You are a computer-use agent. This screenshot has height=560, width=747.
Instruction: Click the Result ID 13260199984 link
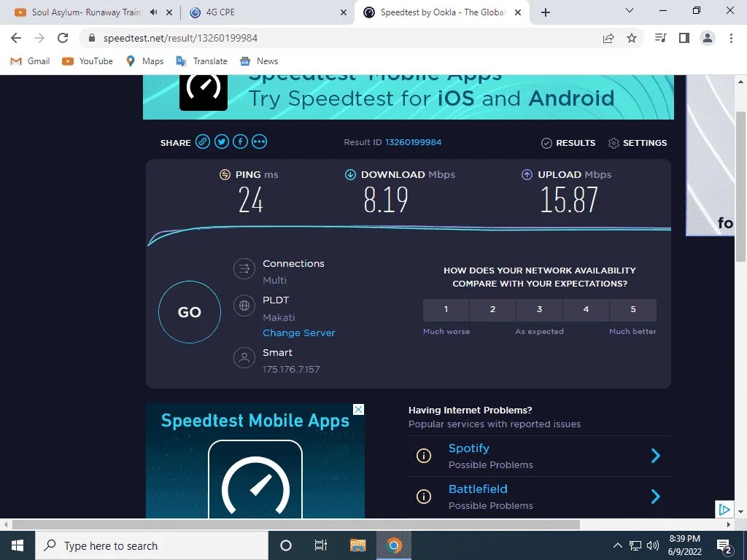(413, 142)
